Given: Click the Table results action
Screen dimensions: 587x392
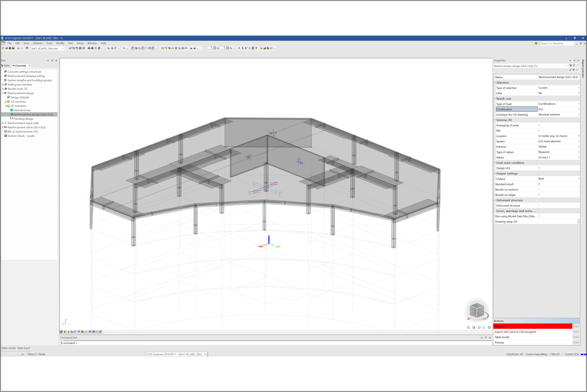Looking at the screenshot, I should tap(533, 337).
